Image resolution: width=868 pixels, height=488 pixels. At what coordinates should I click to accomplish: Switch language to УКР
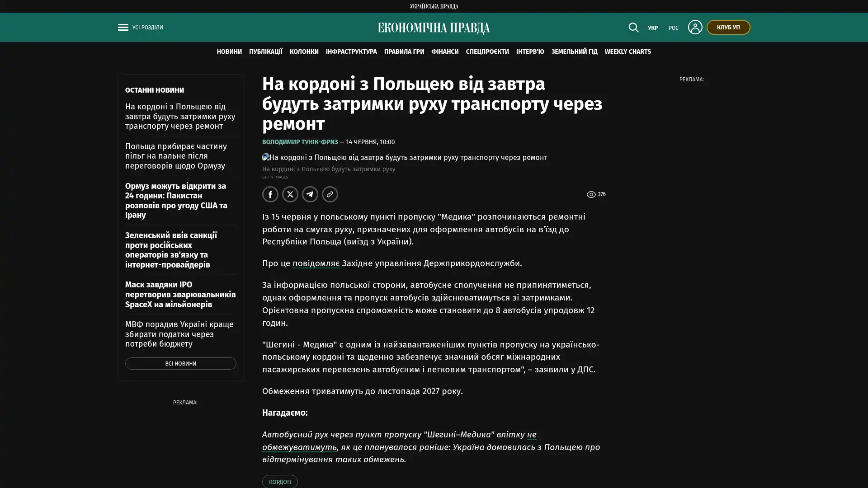(x=653, y=28)
